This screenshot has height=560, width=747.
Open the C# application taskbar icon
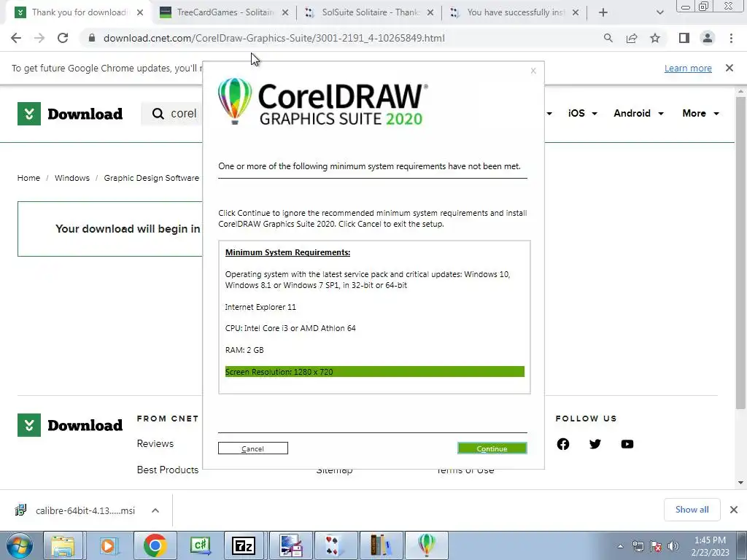[200, 545]
